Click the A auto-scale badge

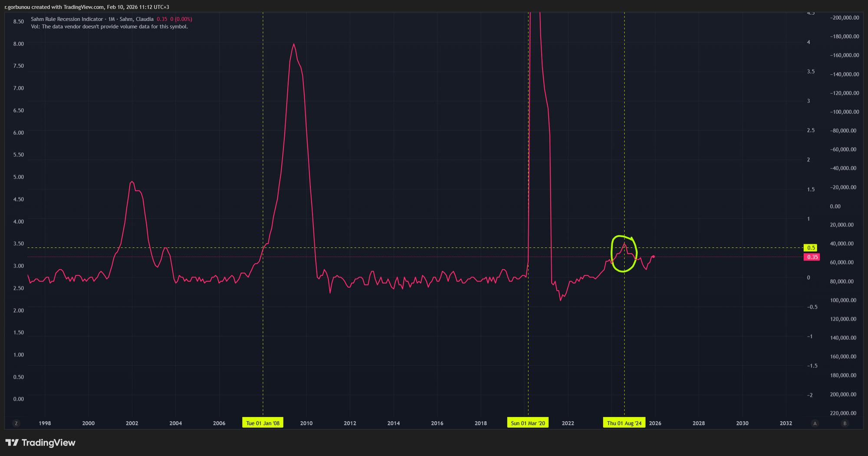815,423
